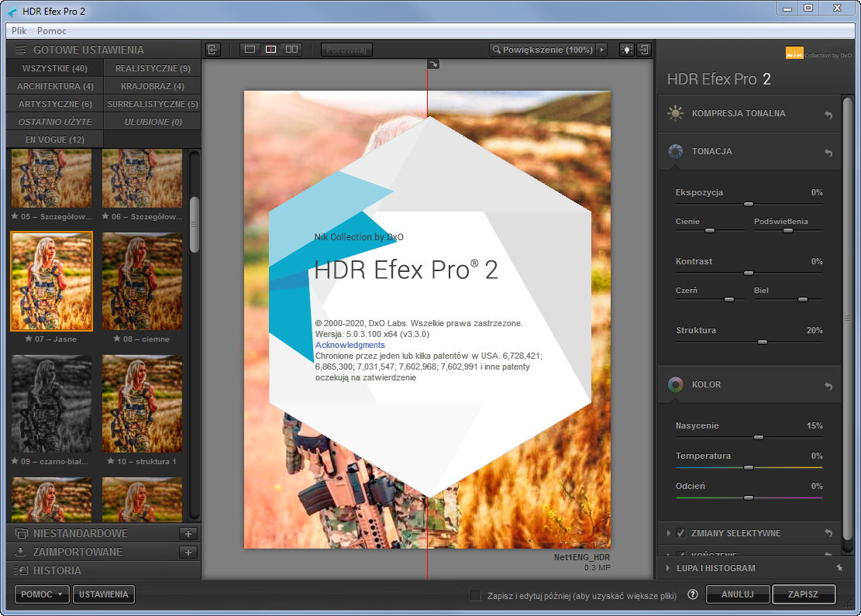861x616 pixels.
Task: Click the Historia panel icon
Action: pyautogui.click(x=20, y=570)
